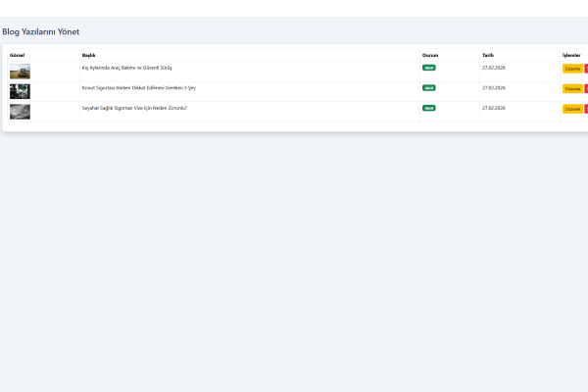The height and width of the screenshot is (392, 588).
Task: Click thumbnail of Kış Aylarında Araç Bakımı post
Action: 20,72
